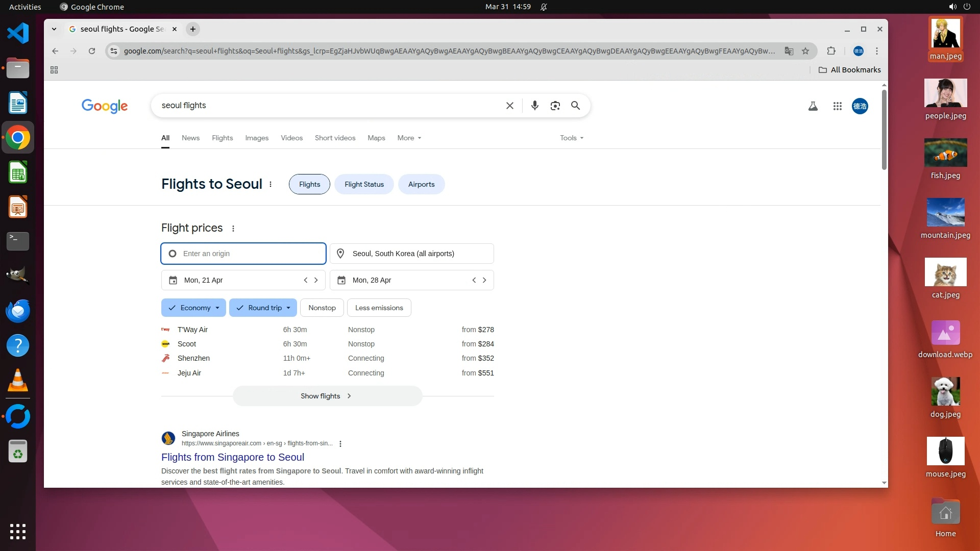Click the search by image camera icon
The image size is (980, 551).
tap(555, 106)
